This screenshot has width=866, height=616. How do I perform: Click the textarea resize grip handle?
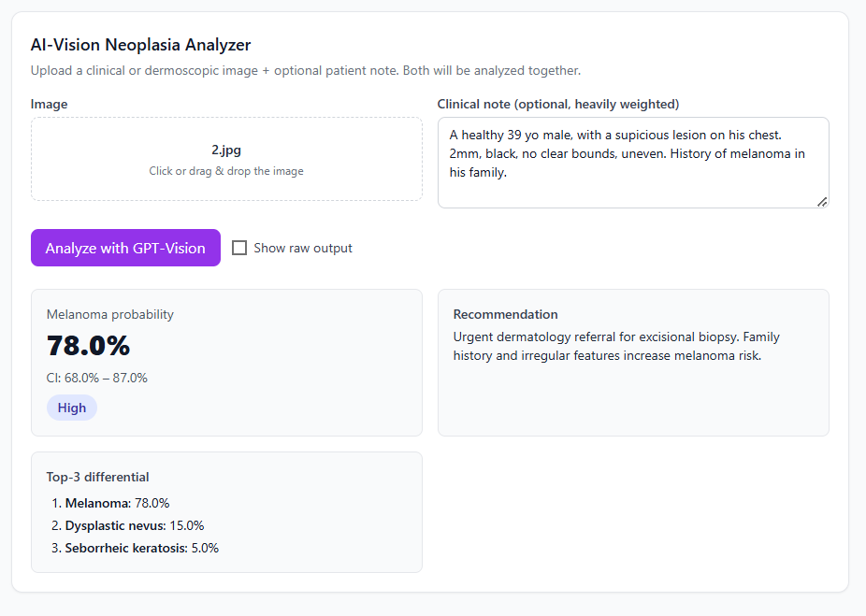pos(821,202)
